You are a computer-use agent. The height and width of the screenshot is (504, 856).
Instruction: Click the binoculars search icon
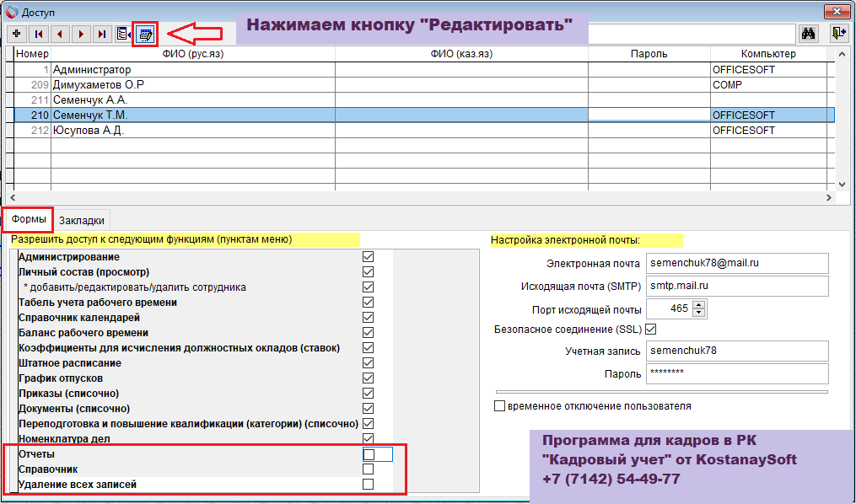(x=809, y=34)
